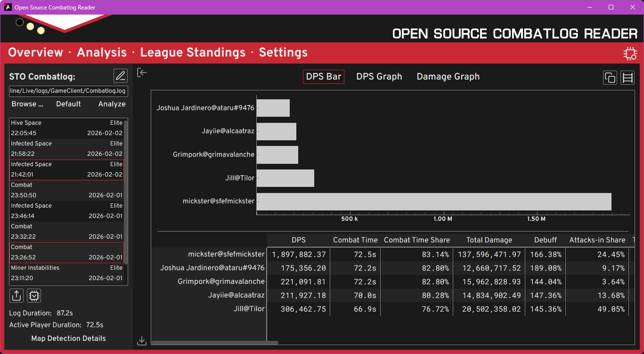Click the download arrow icon at bottom left
Image resolution: width=644 pixels, height=354 pixels.
[142, 341]
